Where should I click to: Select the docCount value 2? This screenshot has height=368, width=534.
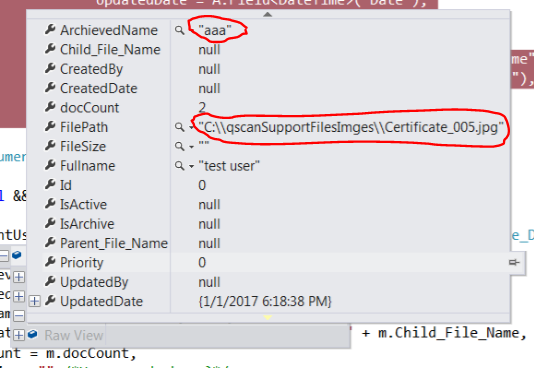click(x=202, y=108)
